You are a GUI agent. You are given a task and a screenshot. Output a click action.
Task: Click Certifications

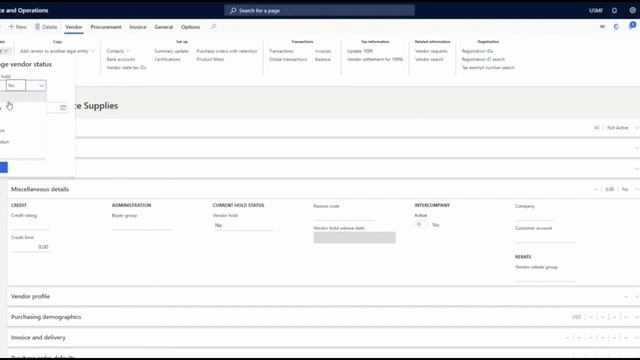tap(167, 59)
